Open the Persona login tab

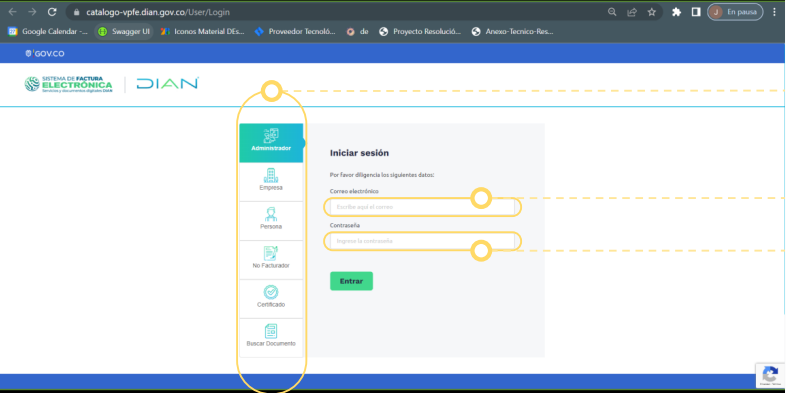coord(271,221)
